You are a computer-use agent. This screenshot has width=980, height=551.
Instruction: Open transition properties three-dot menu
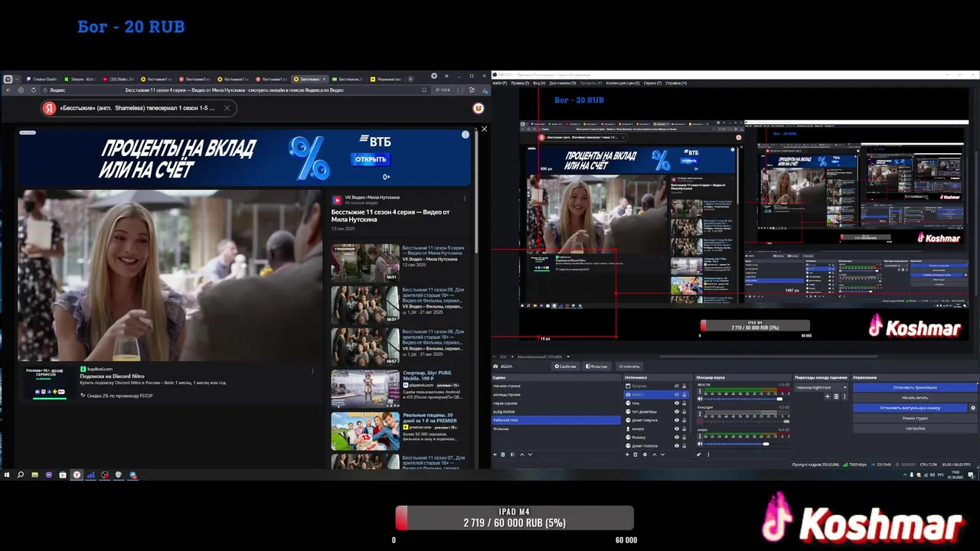(x=844, y=396)
